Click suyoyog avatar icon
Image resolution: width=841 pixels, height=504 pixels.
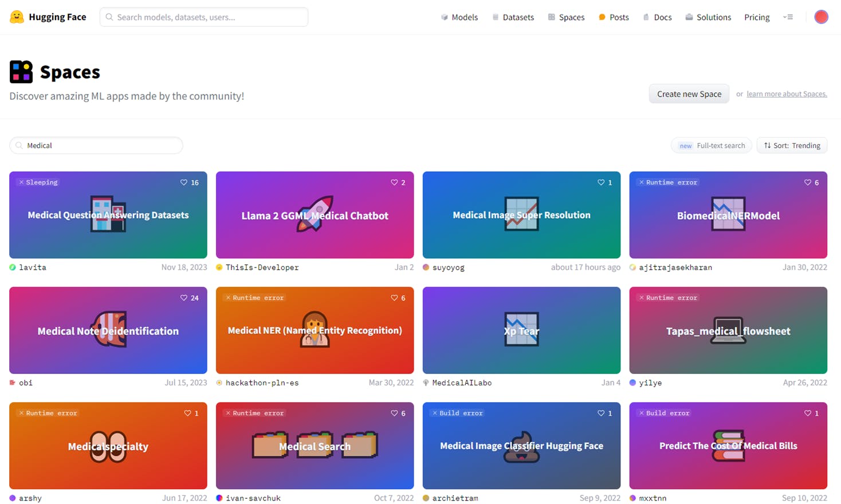click(x=426, y=267)
